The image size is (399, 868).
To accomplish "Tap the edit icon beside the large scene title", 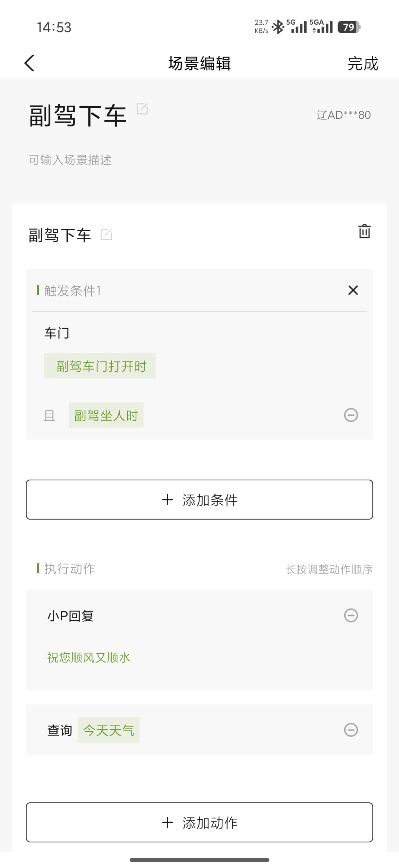I will (x=142, y=109).
